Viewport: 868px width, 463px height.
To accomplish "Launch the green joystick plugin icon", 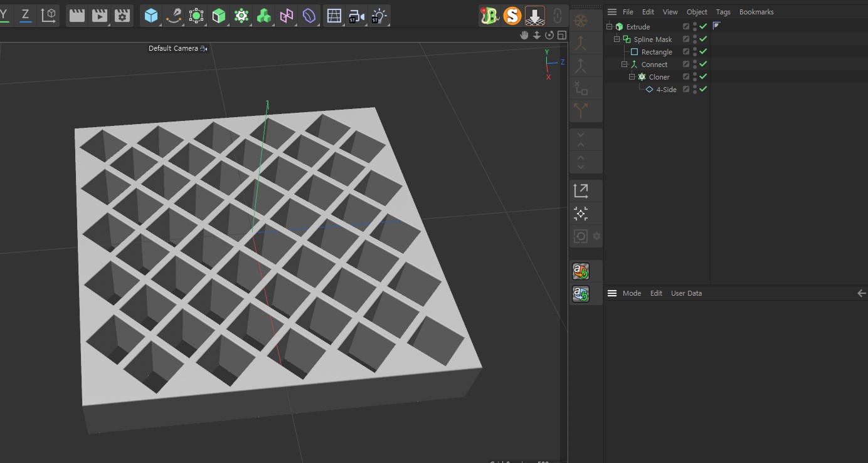I will tap(490, 16).
